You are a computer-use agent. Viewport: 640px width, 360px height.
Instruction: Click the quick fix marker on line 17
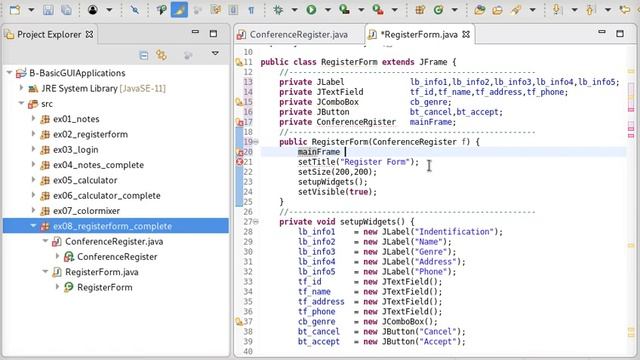point(240,122)
